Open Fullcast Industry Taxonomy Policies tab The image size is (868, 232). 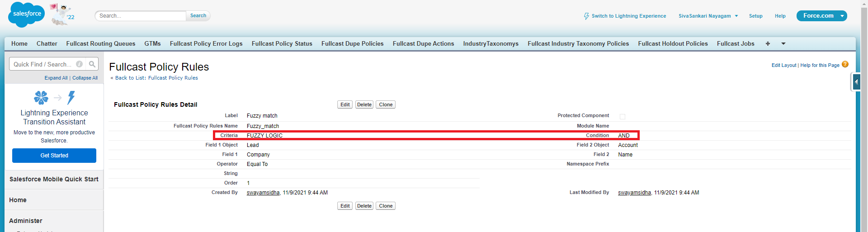[578, 43]
